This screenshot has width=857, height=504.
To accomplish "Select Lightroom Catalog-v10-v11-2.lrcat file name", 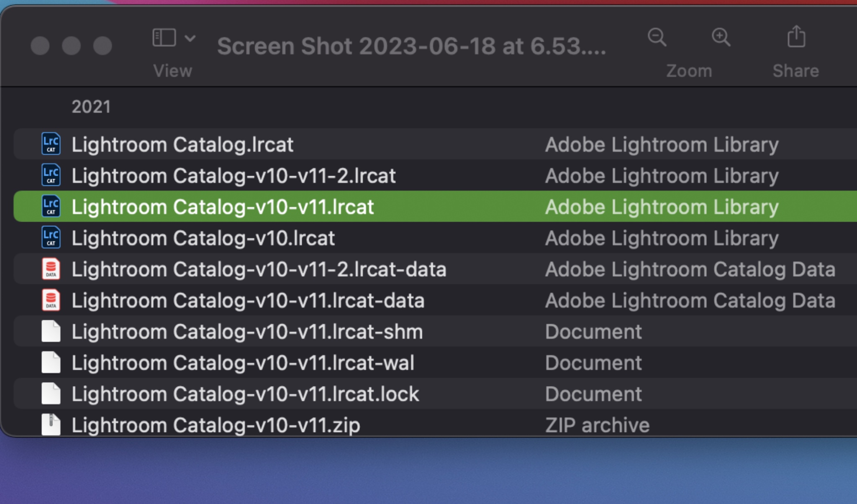I will click(233, 176).
